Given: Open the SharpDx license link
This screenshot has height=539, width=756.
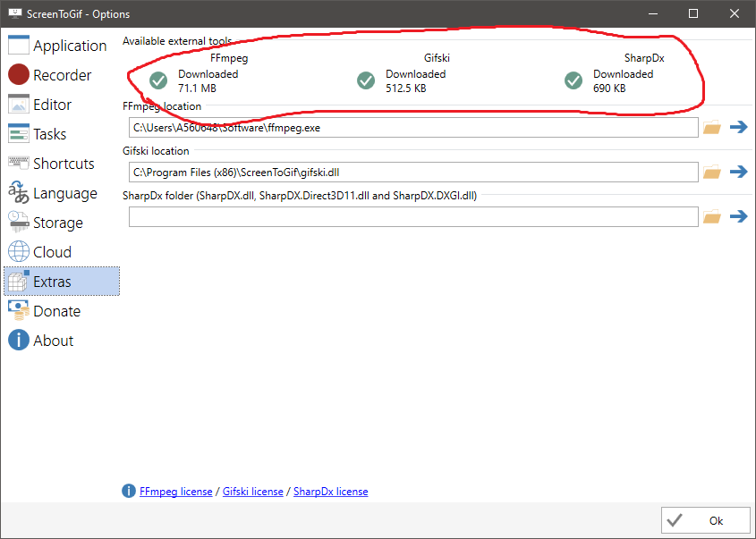Looking at the screenshot, I should 331,492.
